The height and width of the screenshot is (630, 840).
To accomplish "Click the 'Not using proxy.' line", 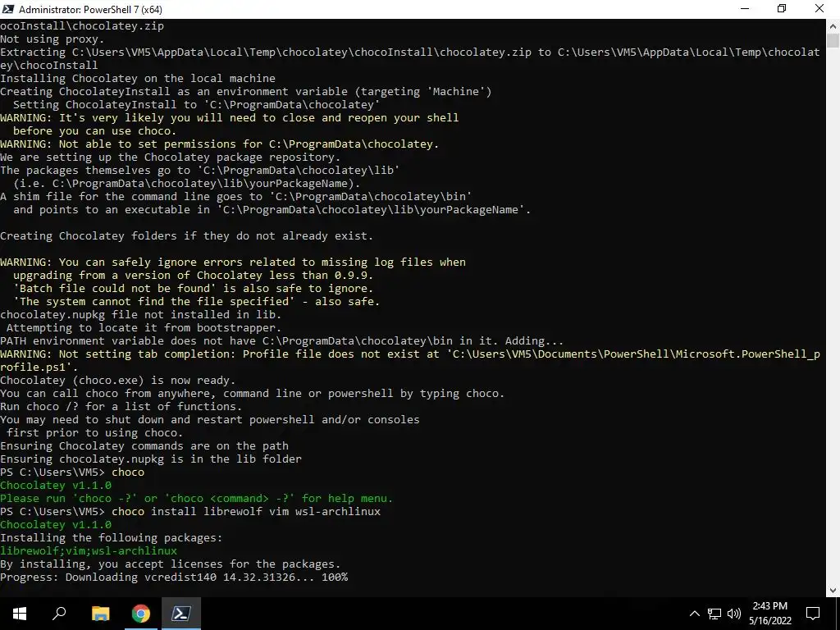I will click(52, 39).
